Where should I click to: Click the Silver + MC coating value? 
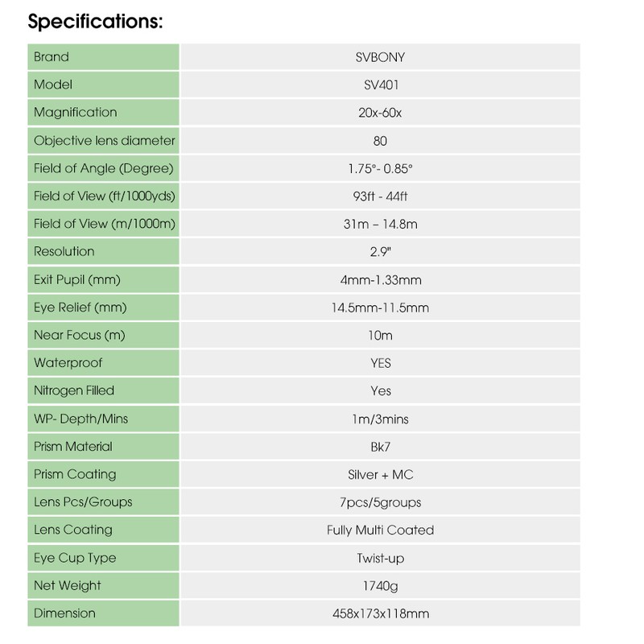pos(381,474)
